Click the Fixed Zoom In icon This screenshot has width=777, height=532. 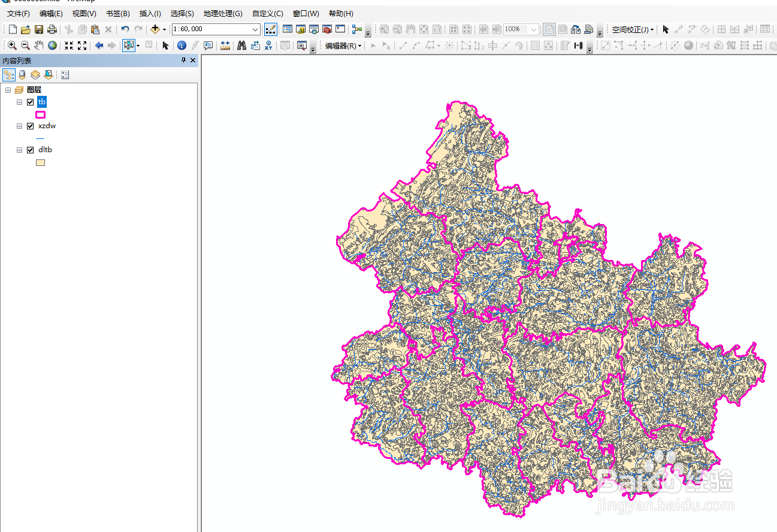tap(69, 46)
